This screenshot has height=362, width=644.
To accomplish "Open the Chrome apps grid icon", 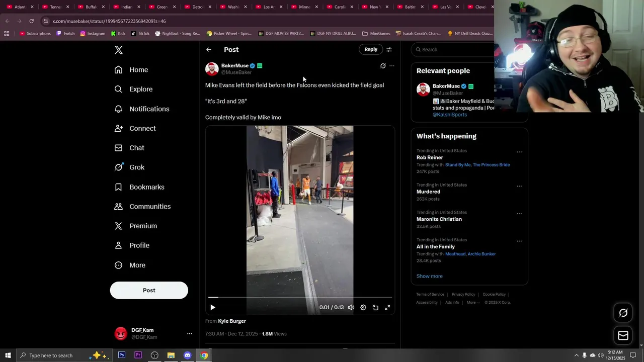I will click(7, 34).
